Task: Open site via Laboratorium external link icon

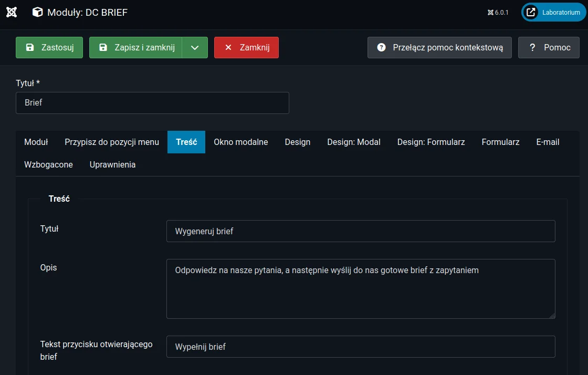Action: click(x=531, y=12)
